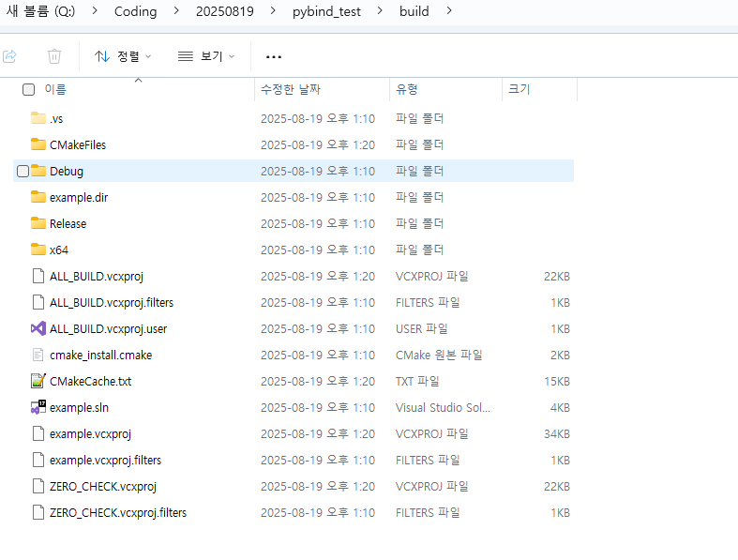The width and height of the screenshot is (738, 560).
Task: Expand the chevron after Coding in path
Action: pos(176,10)
